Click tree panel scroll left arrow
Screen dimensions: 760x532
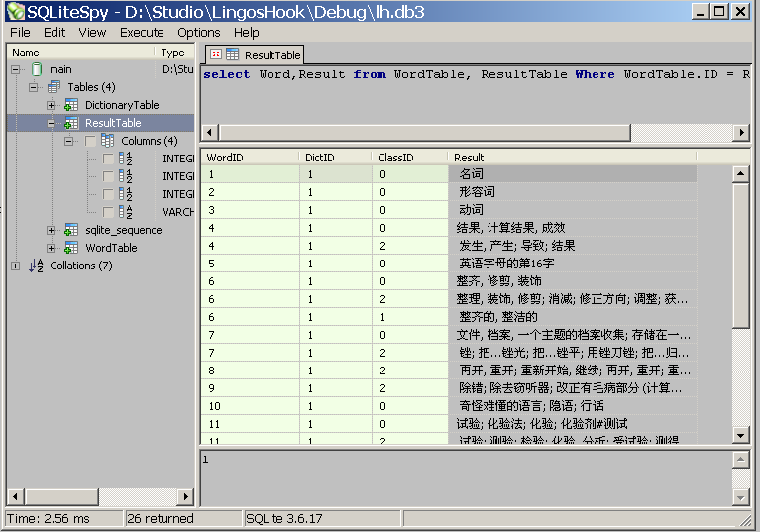16,496
